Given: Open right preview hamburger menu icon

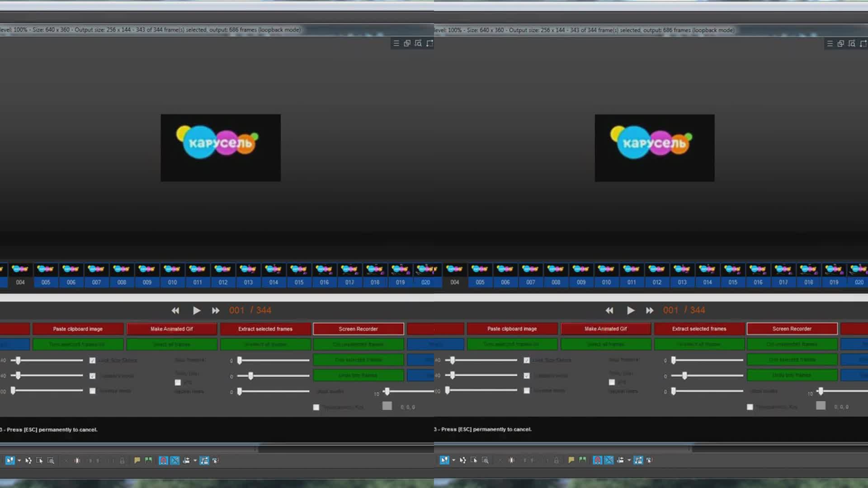Looking at the screenshot, I should 830,43.
